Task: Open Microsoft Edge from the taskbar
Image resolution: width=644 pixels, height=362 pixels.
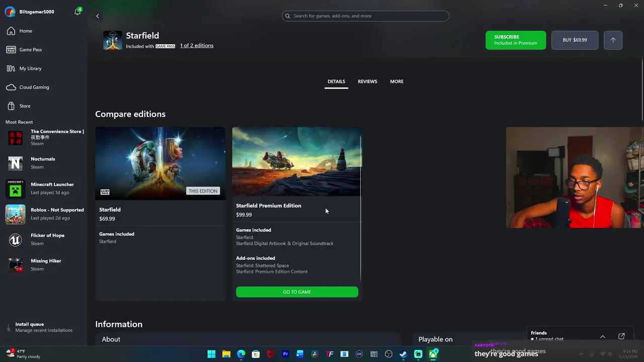Action: point(241,354)
